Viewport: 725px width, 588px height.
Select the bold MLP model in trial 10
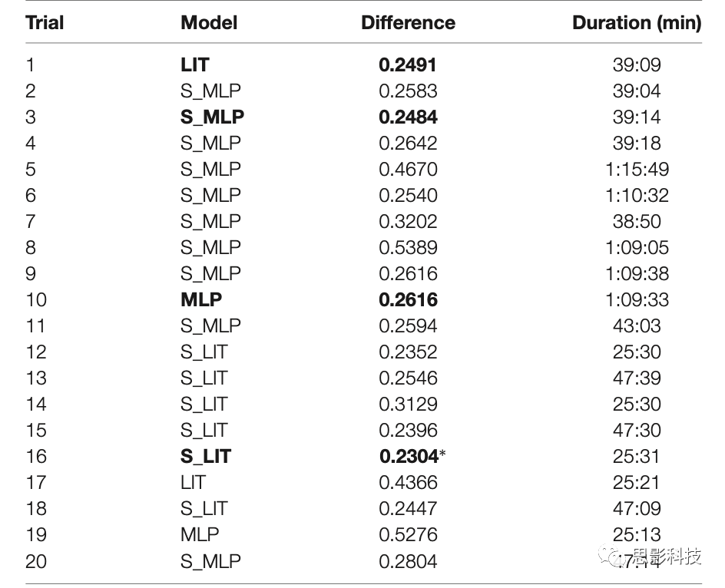click(201, 300)
